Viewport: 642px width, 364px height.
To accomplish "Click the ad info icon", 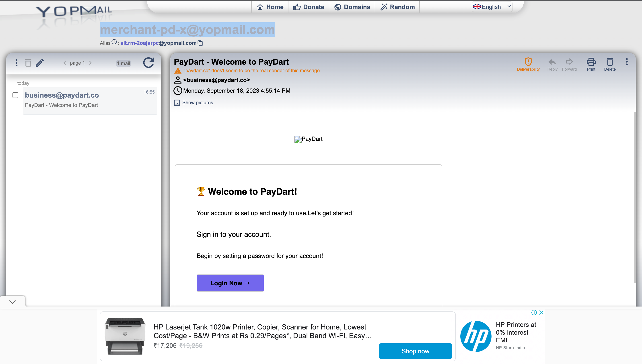I will (x=534, y=313).
